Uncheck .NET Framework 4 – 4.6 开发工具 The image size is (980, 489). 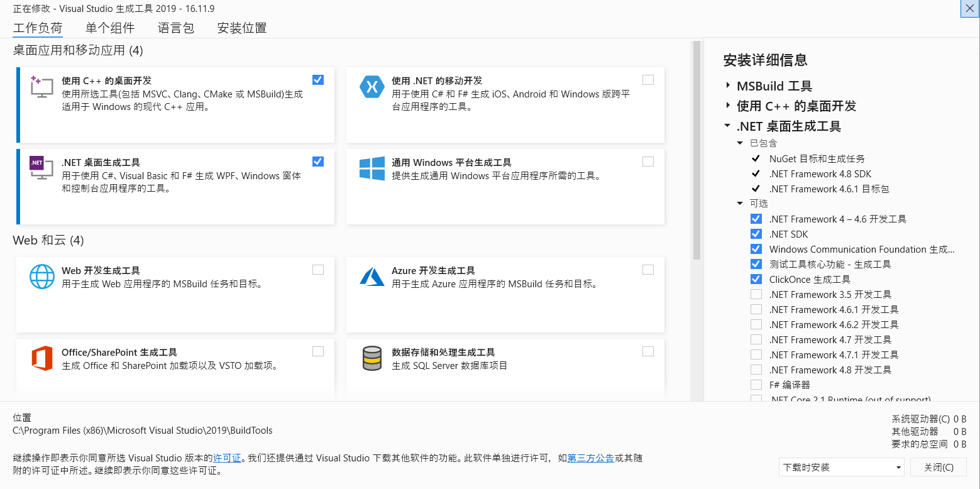point(756,219)
